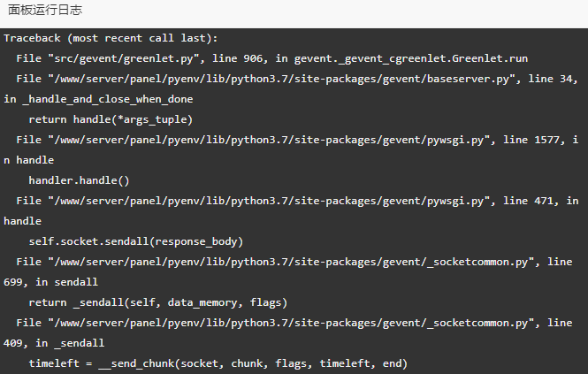Click the '699, in sendall' text

click(50, 282)
